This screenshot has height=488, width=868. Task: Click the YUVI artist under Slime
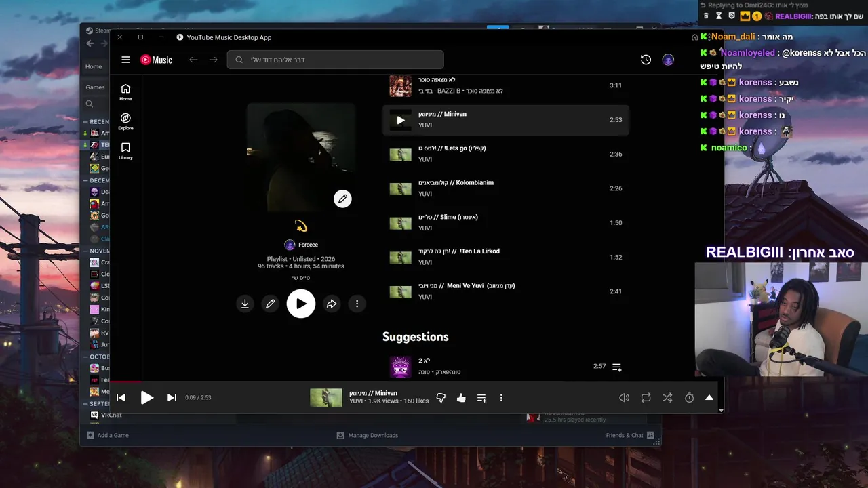click(x=425, y=228)
